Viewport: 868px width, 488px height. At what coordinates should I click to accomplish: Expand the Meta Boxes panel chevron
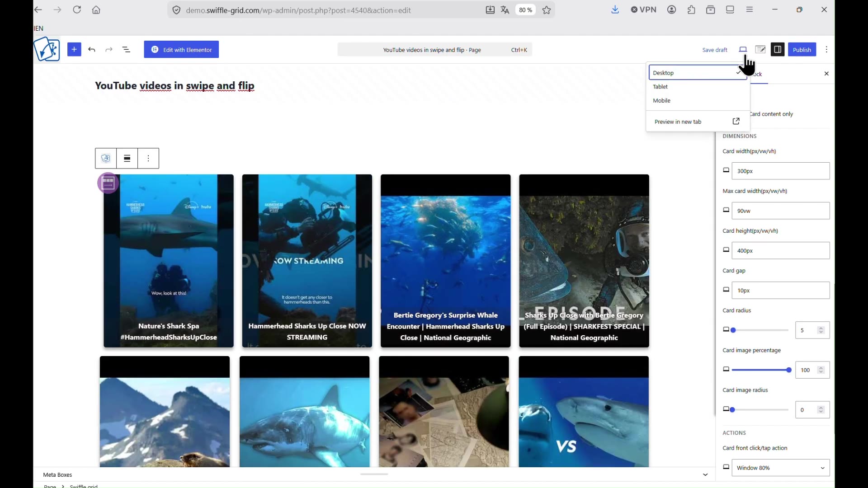[705, 475]
